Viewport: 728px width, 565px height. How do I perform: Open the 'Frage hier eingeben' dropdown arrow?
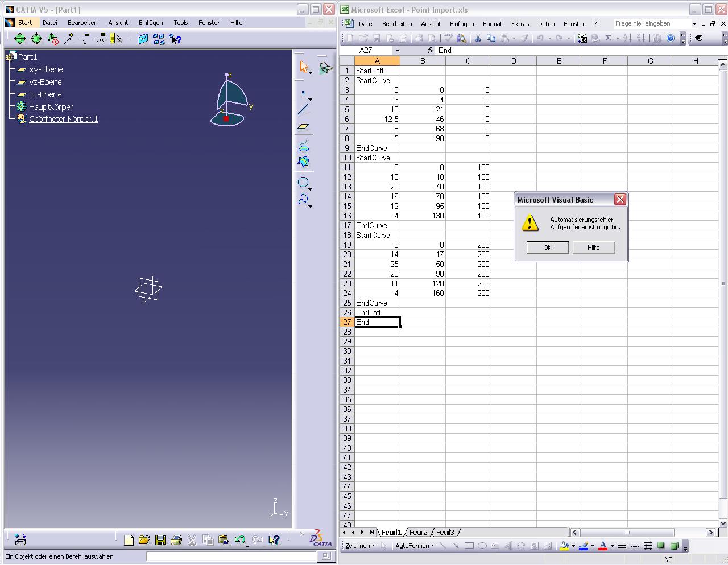coord(694,24)
